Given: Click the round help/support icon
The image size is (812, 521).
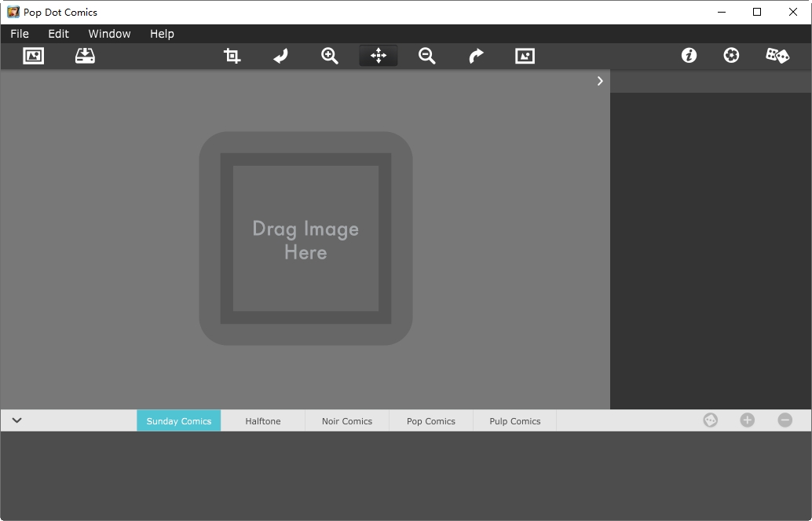Looking at the screenshot, I should 731,55.
